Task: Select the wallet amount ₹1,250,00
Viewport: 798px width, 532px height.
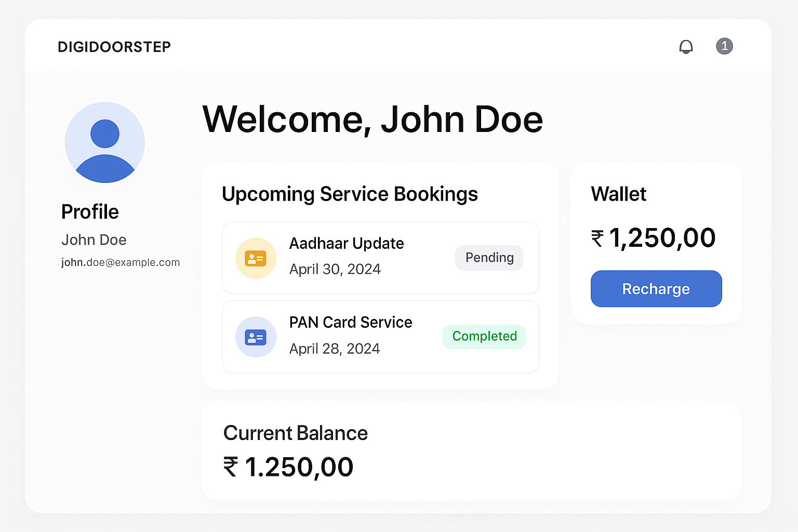Action: (654, 238)
